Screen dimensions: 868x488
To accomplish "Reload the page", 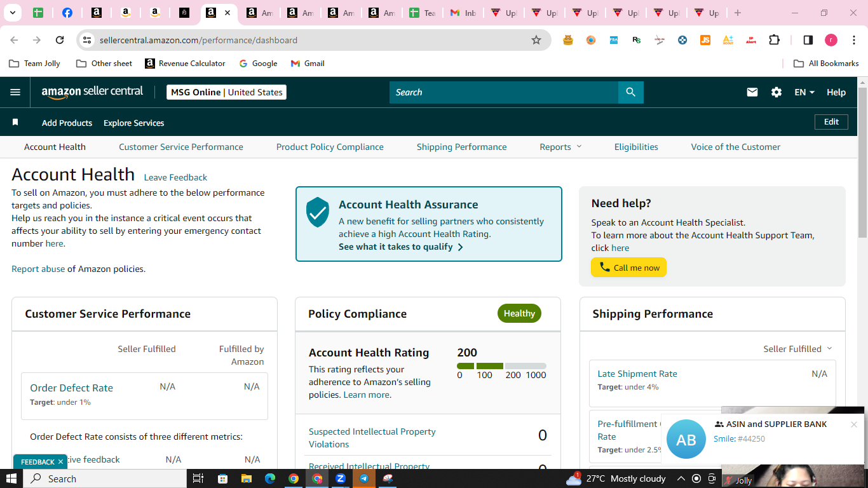I will (x=60, y=40).
